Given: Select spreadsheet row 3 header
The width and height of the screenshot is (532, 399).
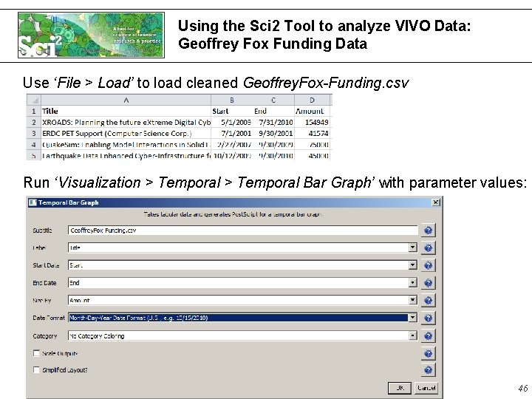Looking at the screenshot, I should click(34, 133).
